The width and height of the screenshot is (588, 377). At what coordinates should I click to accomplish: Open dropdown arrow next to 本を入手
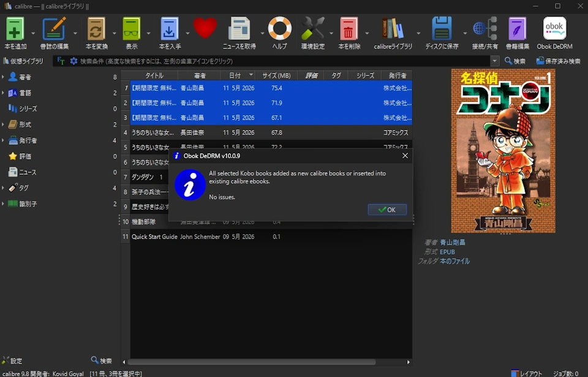187,33
